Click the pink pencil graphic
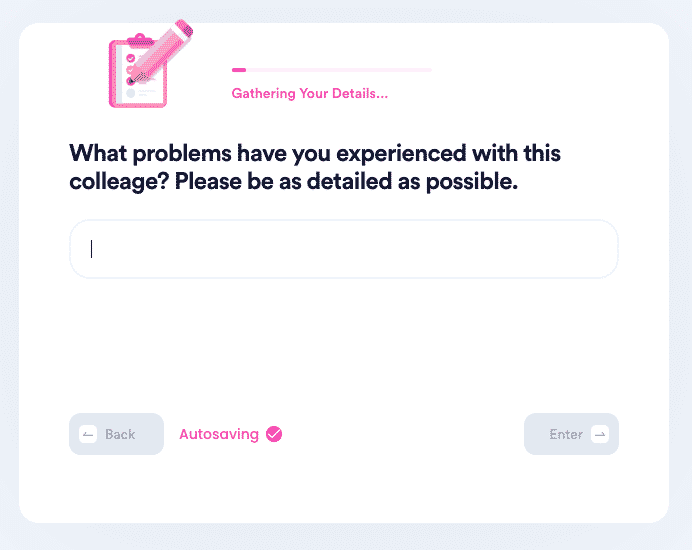692x550 pixels. (x=162, y=51)
